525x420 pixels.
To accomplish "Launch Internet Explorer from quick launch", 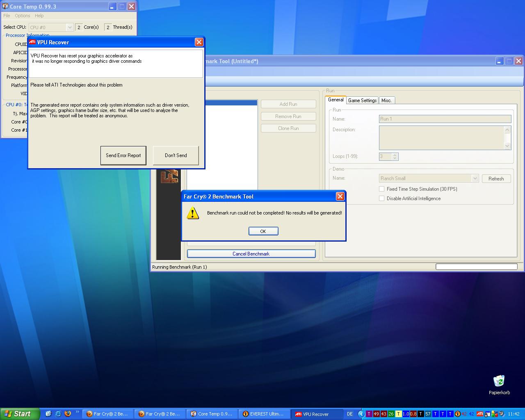I will point(58,414).
